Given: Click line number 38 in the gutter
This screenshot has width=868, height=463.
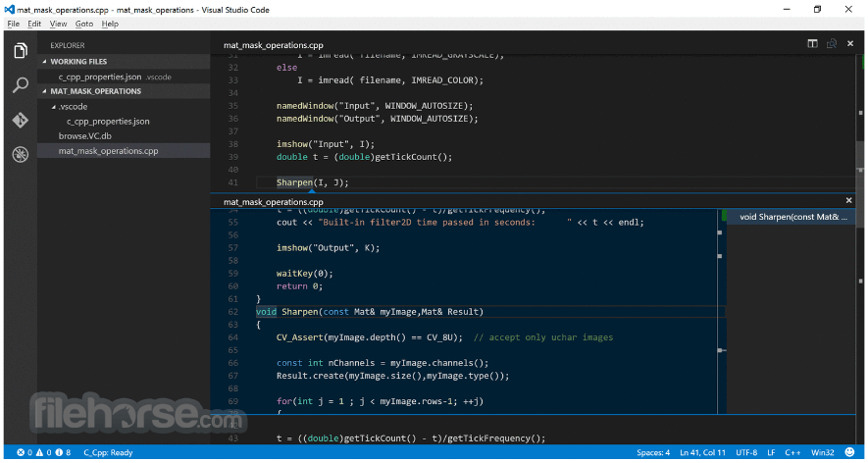Looking at the screenshot, I should (233, 144).
